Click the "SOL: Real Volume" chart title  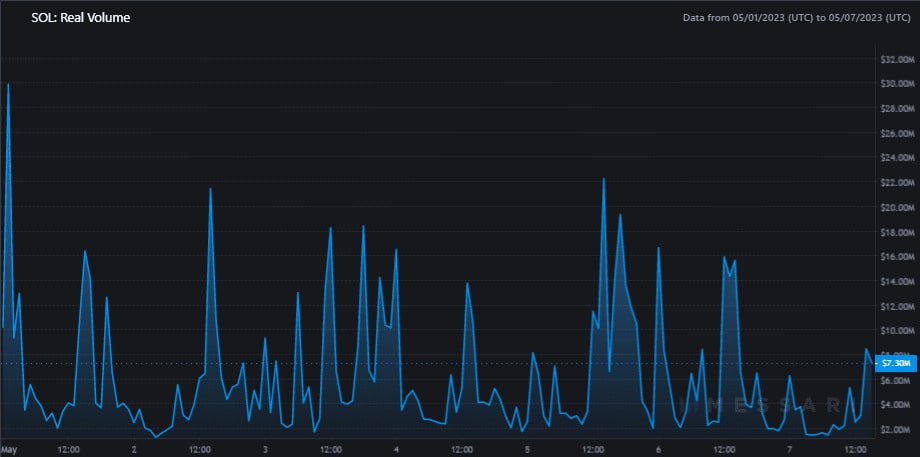tap(80, 18)
